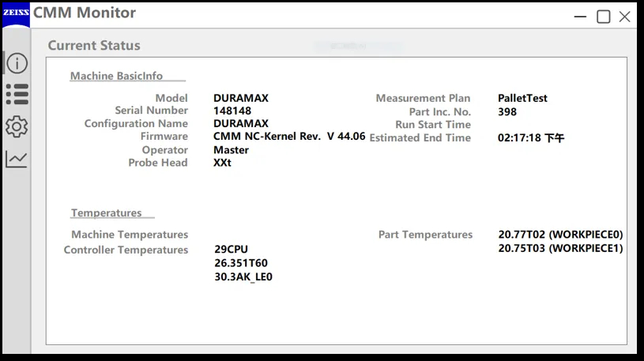Click the Part Temperatures label
The width and height of the screenshot is (644, 361).
click(425, 235)
